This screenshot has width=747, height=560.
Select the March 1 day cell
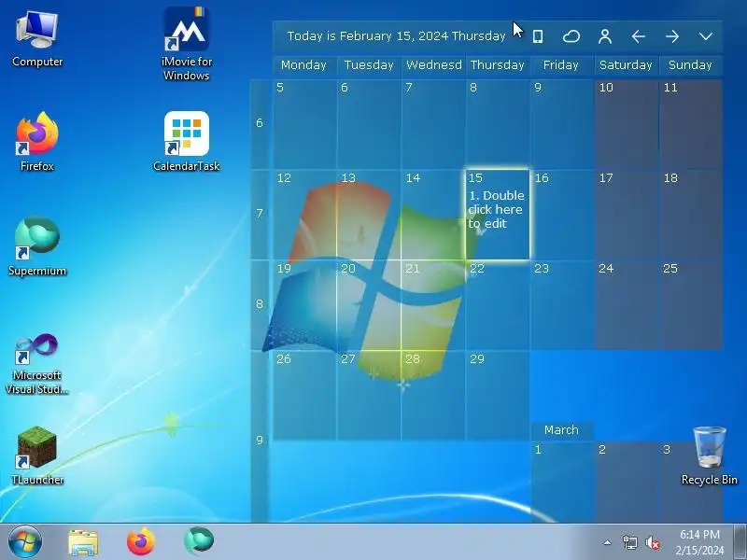(x=562, y=482)
